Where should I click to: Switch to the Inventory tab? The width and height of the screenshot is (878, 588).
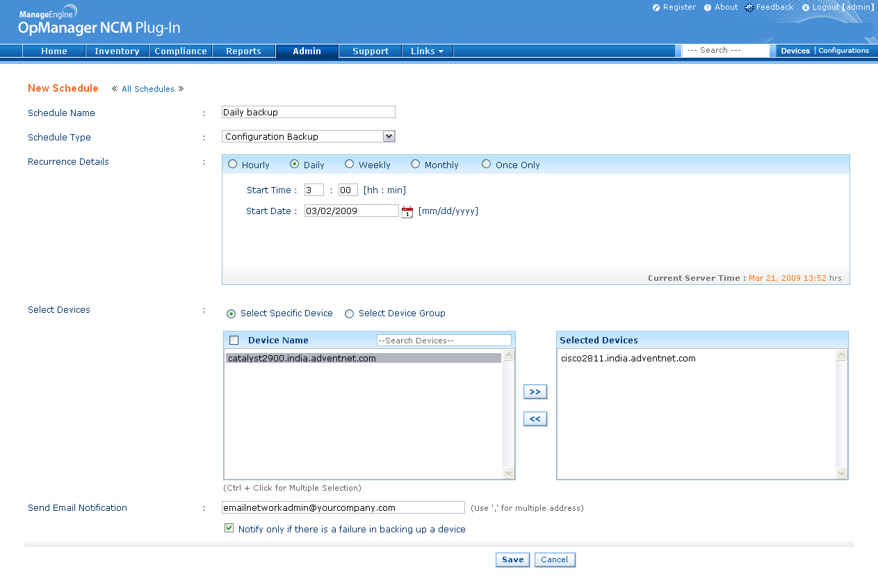[117, 51]
